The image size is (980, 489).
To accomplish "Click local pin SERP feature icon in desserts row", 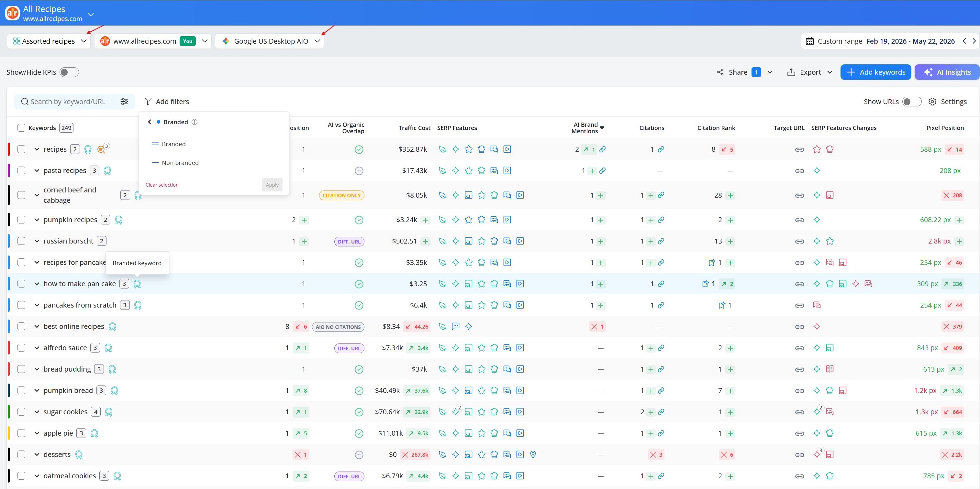I will [x=533, y=454].
